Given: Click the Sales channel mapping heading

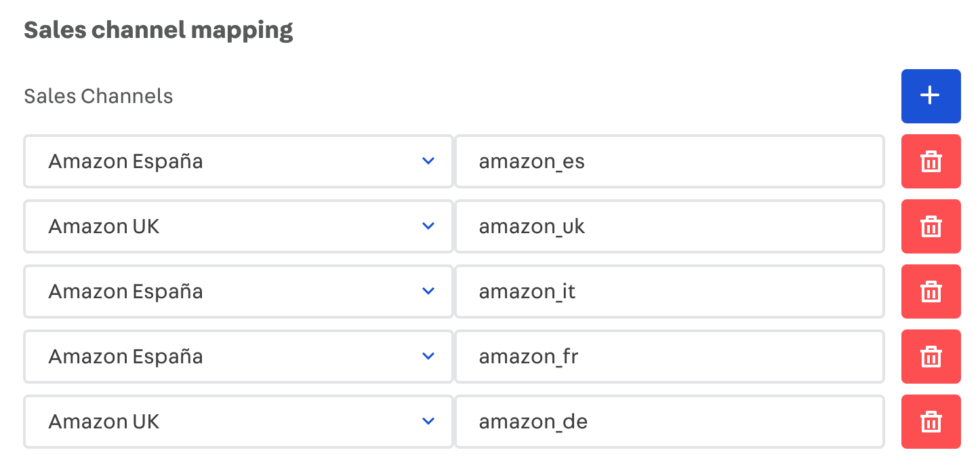Looking at the screenshot, I should [159, 31].
